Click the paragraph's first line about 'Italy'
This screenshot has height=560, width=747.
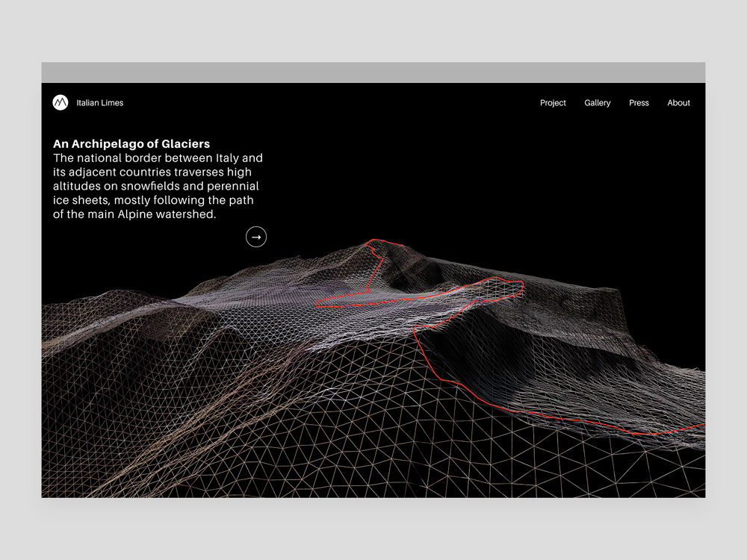click(x=158, y=158)
